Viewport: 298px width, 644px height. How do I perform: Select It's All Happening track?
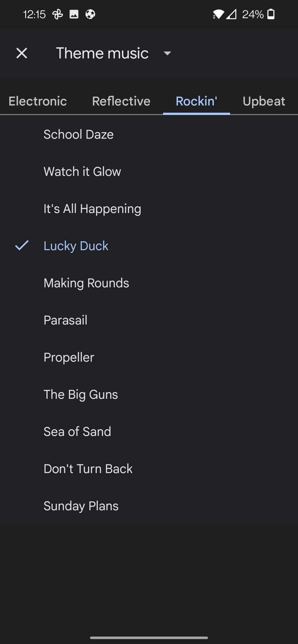pyautogui.click(x=92, y=209)
